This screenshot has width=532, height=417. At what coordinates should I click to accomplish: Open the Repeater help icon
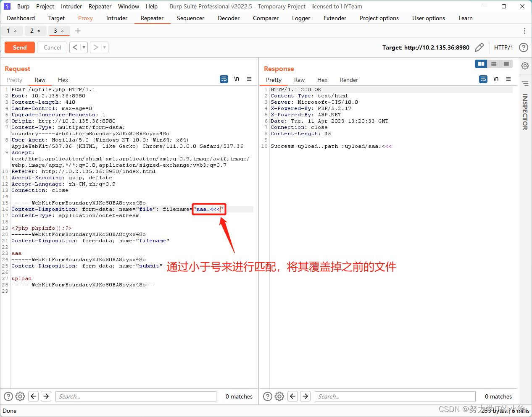pos(523,47)
